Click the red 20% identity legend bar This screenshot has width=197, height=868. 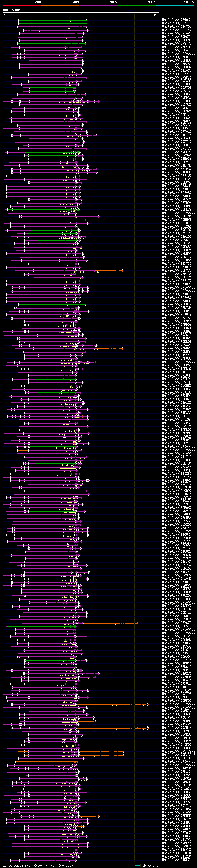[22, 6]
